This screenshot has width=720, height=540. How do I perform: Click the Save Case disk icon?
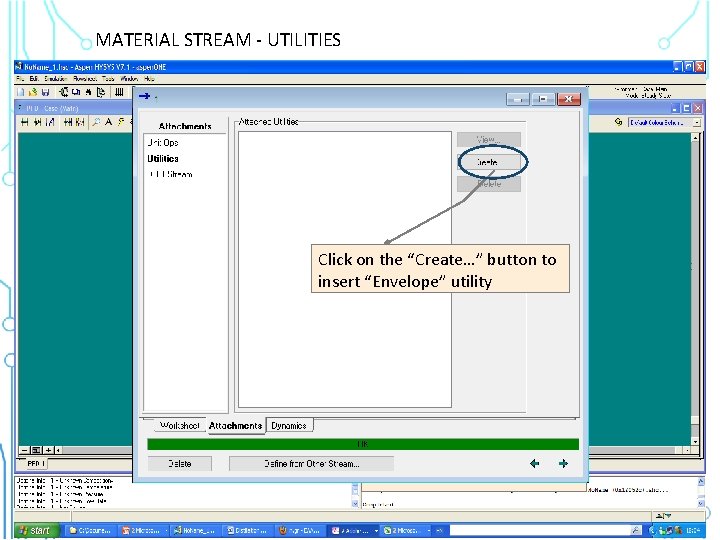45,92
